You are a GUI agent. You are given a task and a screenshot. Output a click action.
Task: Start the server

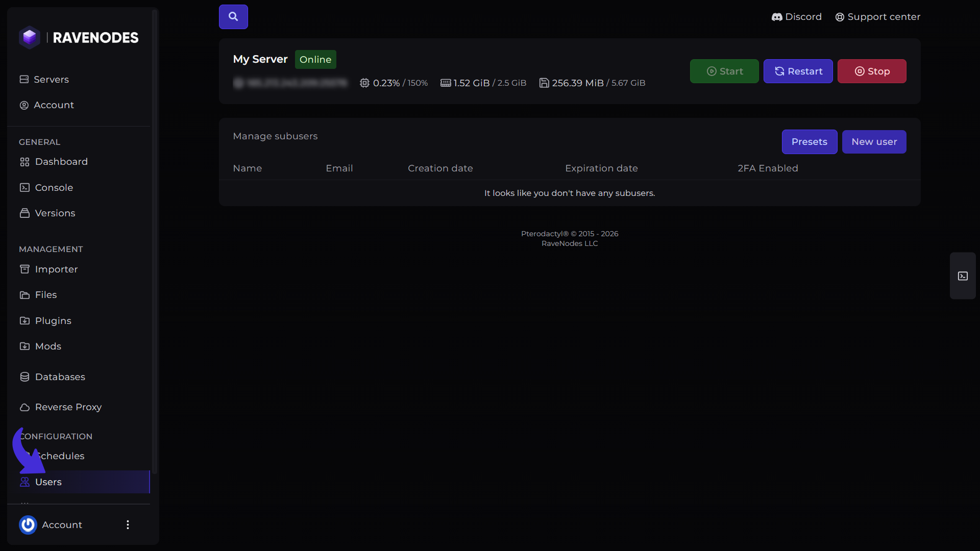point(724,71)
